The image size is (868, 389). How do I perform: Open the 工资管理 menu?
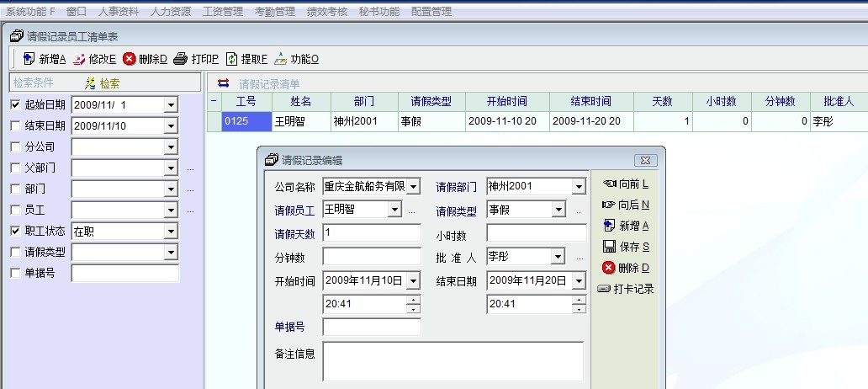[223, 12]
